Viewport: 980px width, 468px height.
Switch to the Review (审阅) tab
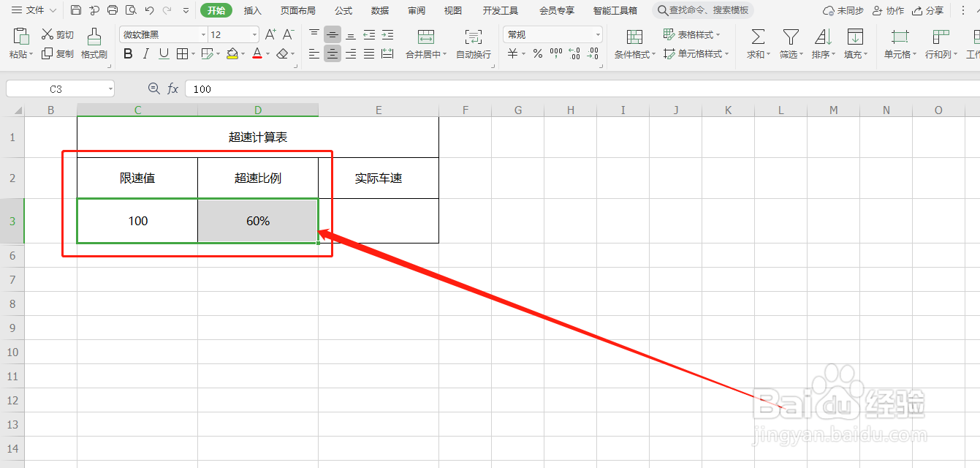point(417,10)
